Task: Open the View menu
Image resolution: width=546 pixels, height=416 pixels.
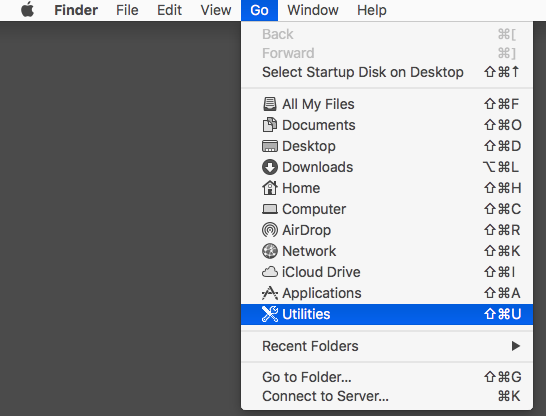Action: coord(216,10)
